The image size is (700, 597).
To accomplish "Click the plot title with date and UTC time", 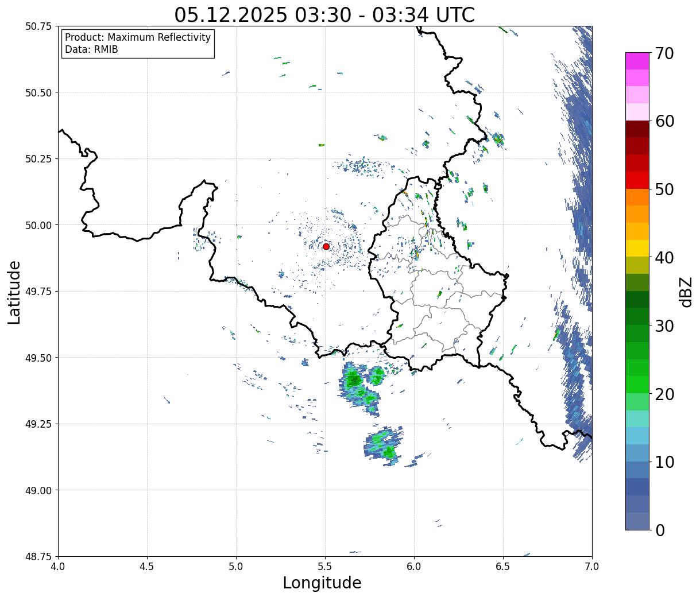I will click(324, 15).
